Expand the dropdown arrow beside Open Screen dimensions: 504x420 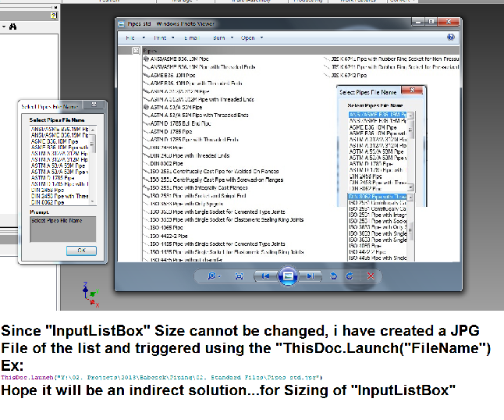[x=261, y=38]
